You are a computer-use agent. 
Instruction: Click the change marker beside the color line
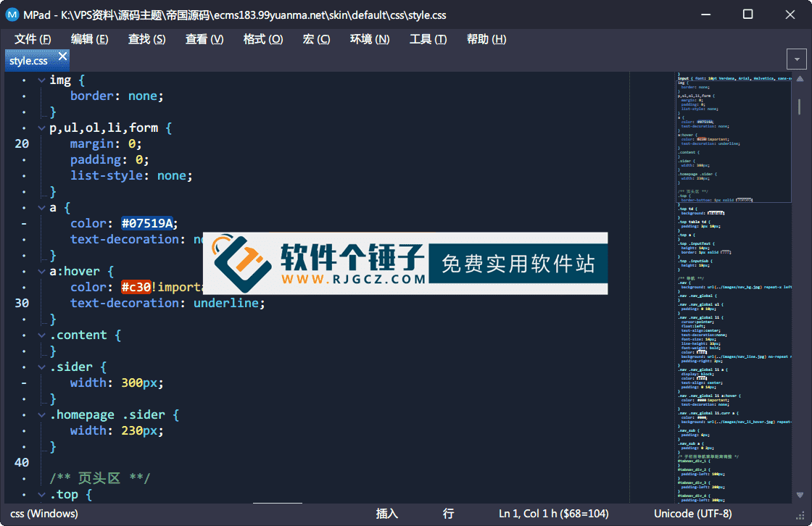pos(22,222)
